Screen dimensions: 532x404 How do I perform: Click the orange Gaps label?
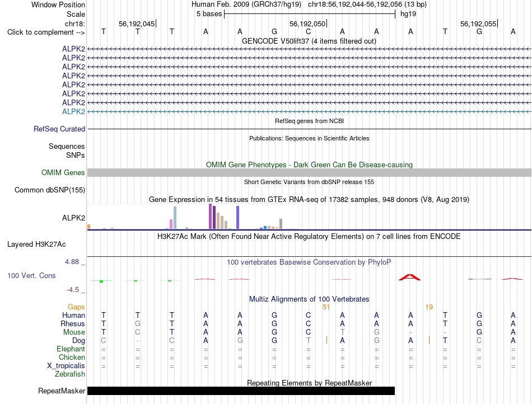76,307
